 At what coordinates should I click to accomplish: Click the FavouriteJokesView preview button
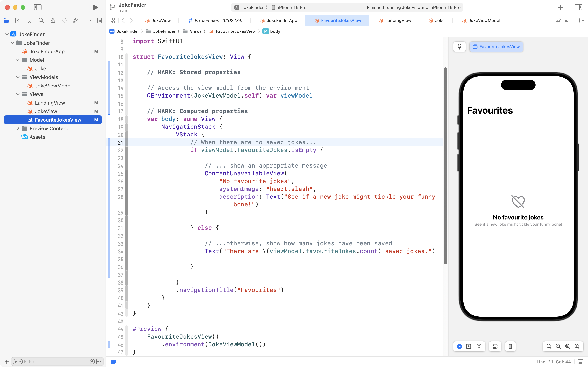point(496,47)
